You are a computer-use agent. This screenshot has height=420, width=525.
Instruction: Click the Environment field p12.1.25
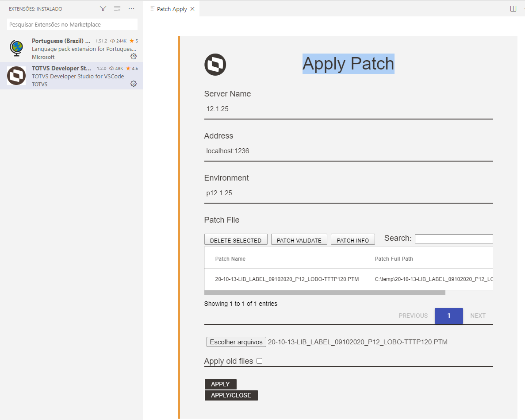point(349,193)
